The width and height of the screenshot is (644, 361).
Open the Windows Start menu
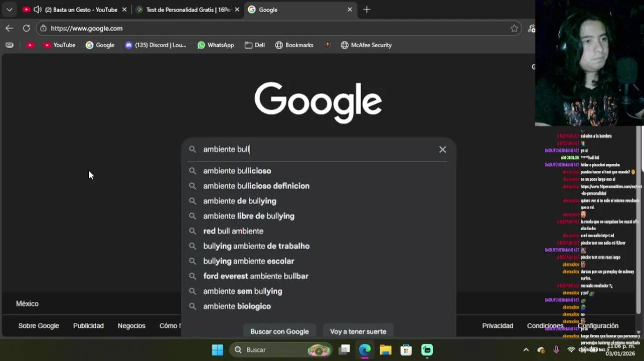(217, 350)
